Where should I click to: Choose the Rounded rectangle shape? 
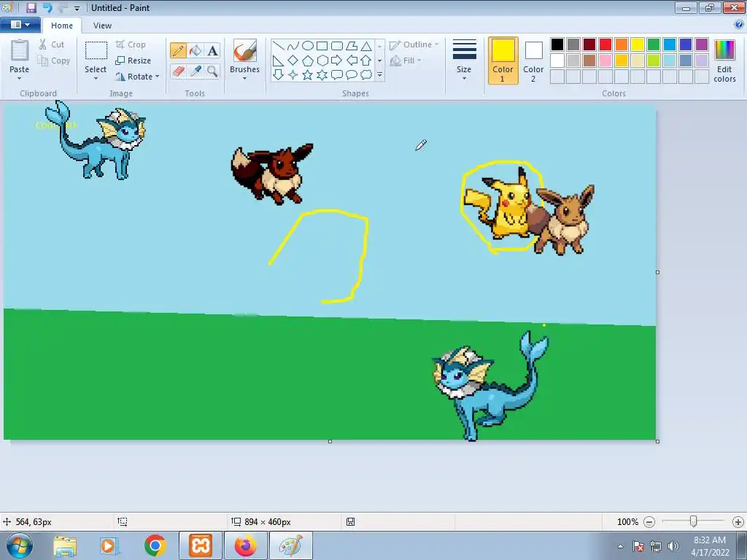tap(337, 46)
